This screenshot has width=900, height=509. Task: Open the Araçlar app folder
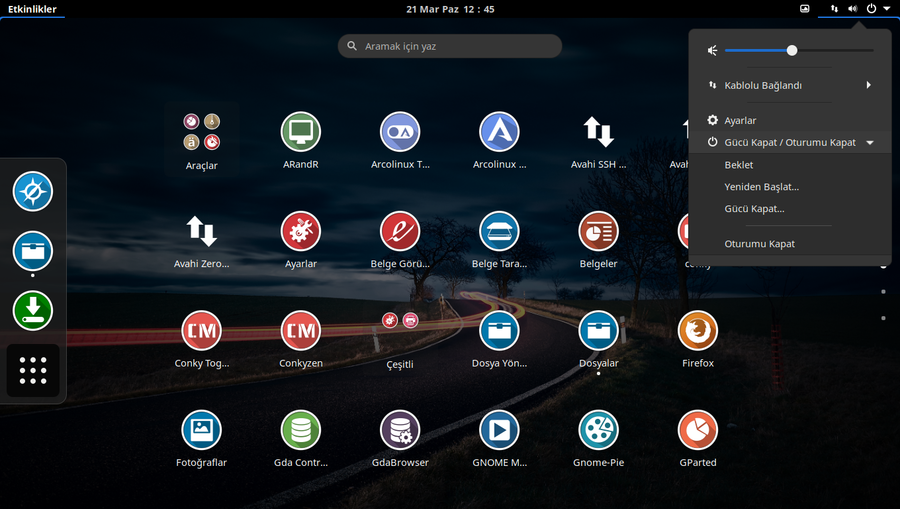point(201,132)
